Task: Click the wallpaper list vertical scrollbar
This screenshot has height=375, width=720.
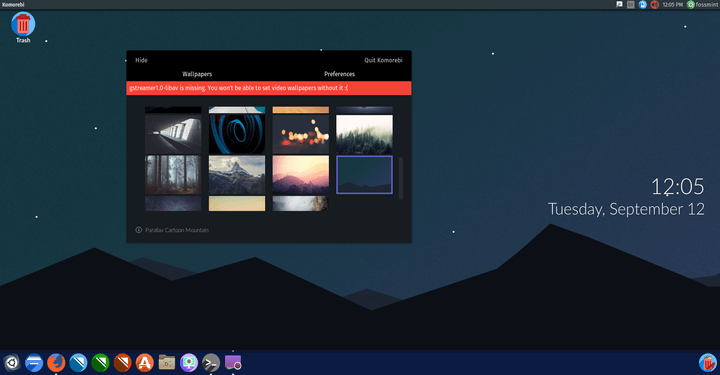Action: 401,178
